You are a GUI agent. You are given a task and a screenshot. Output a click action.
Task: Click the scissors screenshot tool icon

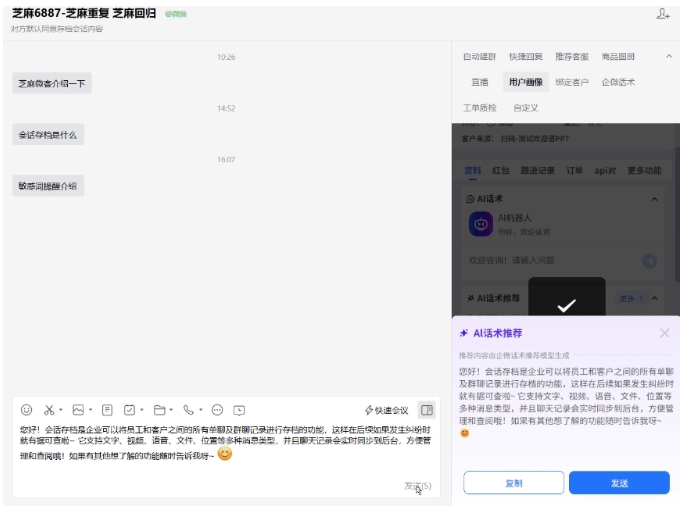pos(48,410)
